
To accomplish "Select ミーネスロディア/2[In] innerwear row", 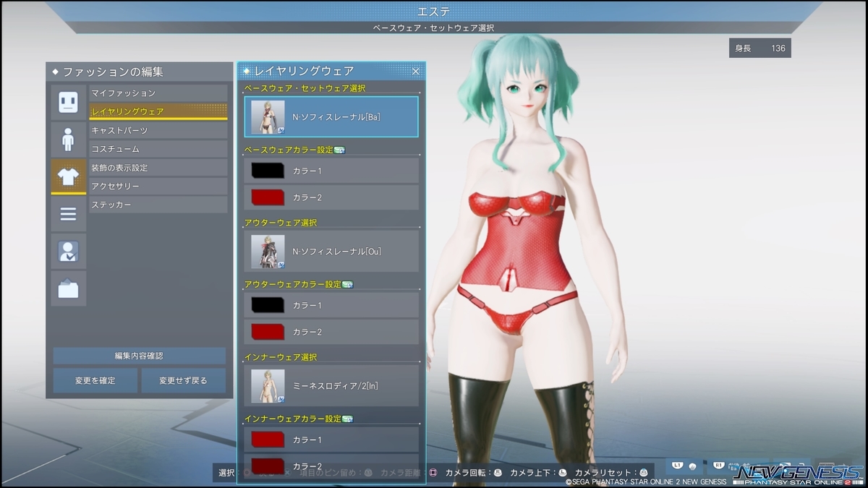I will point(331,385).
